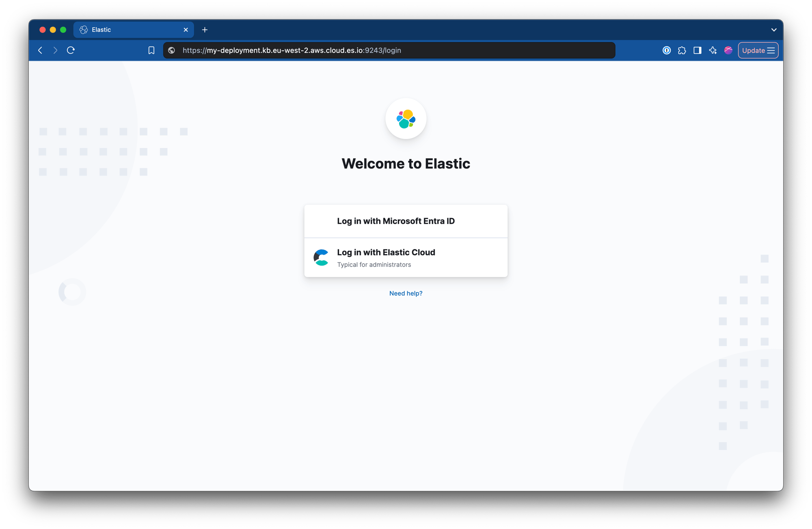View site information globe icon
The height and width of the screenshot is (529, 812).
pyautogui.click(x=172, y=50)
